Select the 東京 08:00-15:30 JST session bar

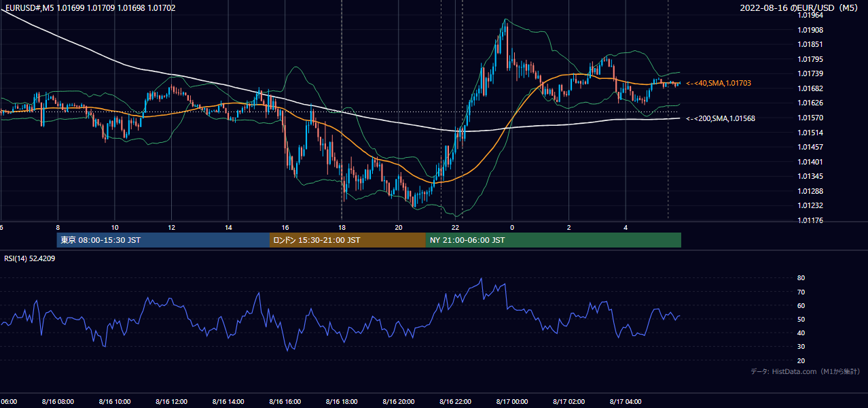163,240
